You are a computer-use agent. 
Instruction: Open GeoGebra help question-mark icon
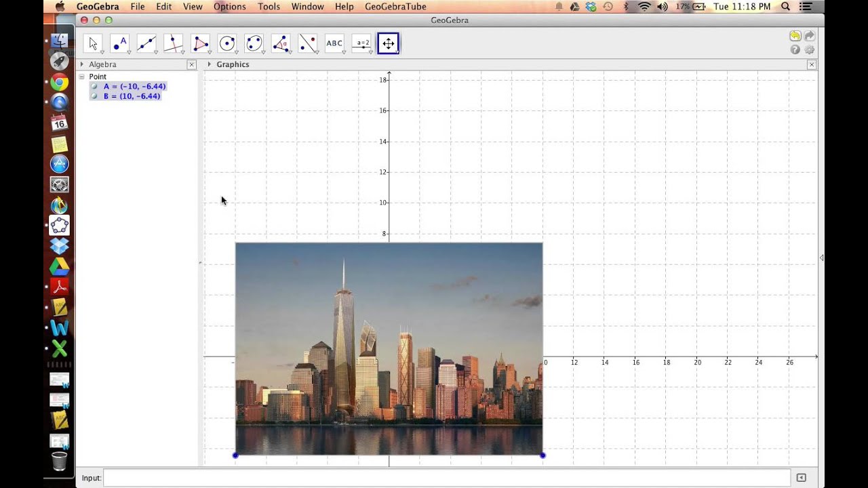pos(795,49)
